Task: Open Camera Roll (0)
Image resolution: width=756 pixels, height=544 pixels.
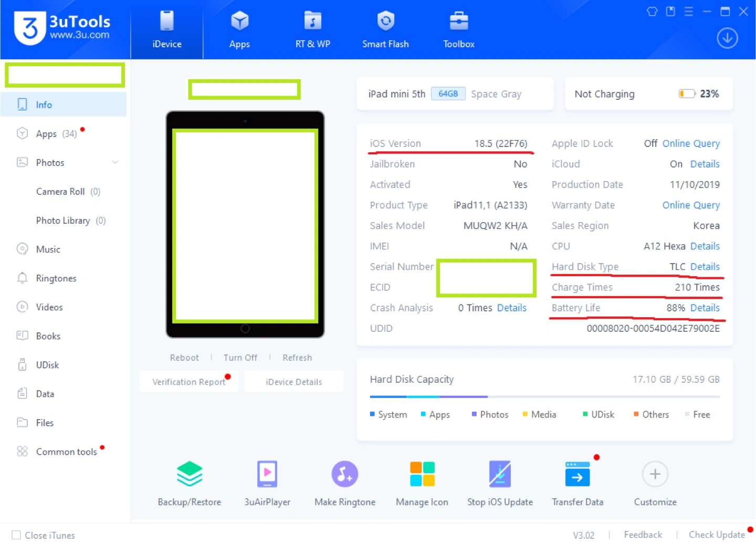Action: [68, 191]
